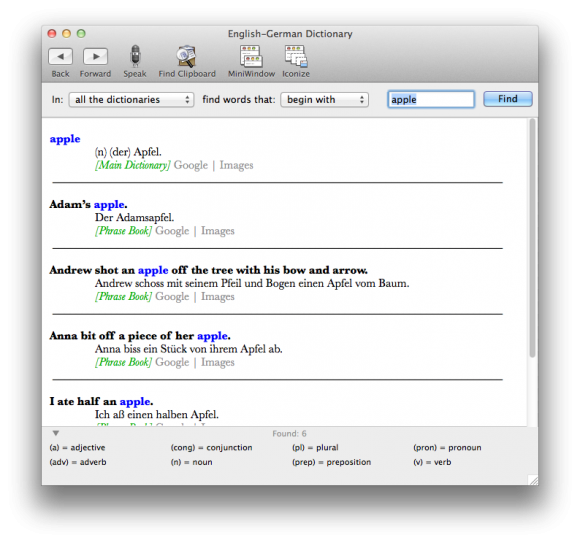Viewport: 580px width, 543px height.
Task: Click the Find Clipboard icon
Action: (186, 57)
